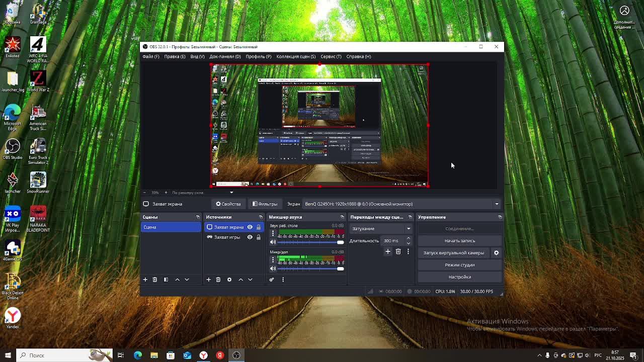
Task: Remove the scene transition using the trash icon
Action: pos(398,251)
